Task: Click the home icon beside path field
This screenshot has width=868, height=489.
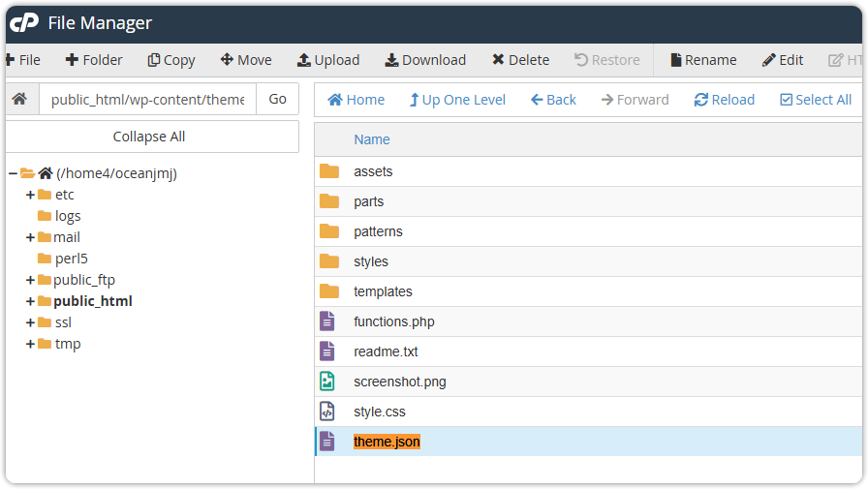Action: pos(19,99)
